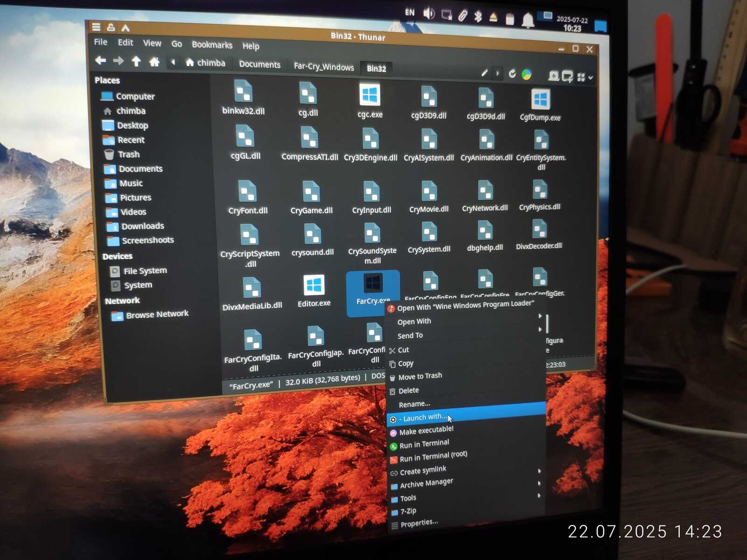Click the toolbar window icon with corner plus
747x560 pixels.
pyautogui.click(x=567, y=77)
